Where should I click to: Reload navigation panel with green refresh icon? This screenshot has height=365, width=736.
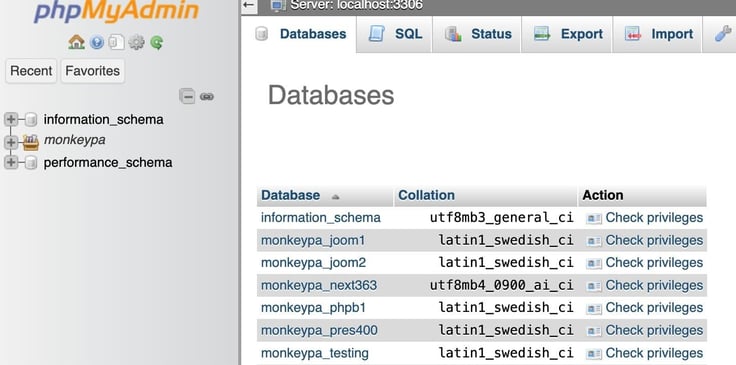(x=157, y=43)
